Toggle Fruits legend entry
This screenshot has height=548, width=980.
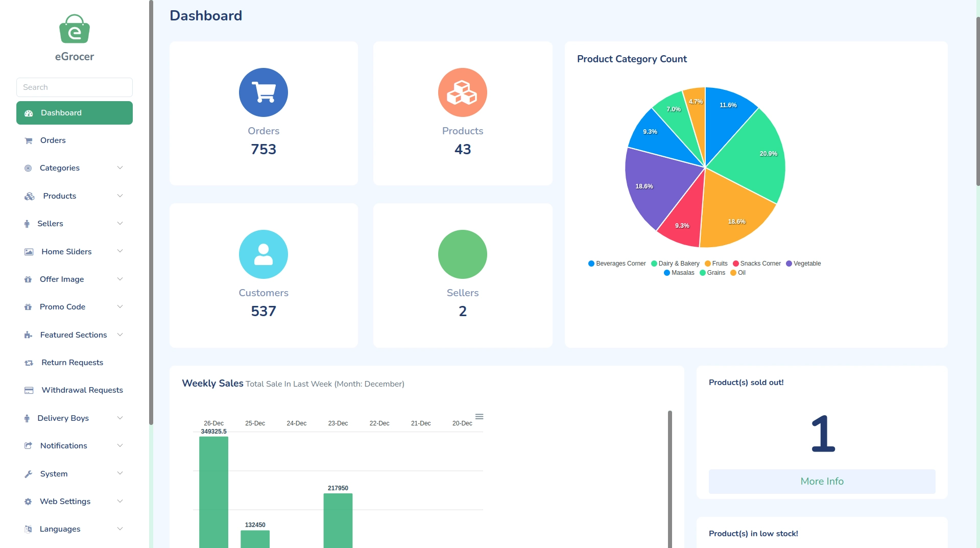716,264
